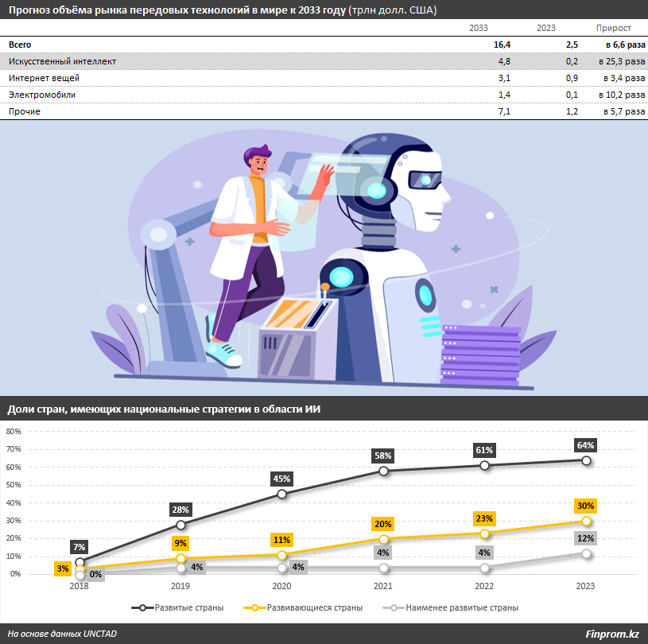Select the yellow 30% data label
The height and width of the screenshot is (644, 648).
tap(586, 506)
